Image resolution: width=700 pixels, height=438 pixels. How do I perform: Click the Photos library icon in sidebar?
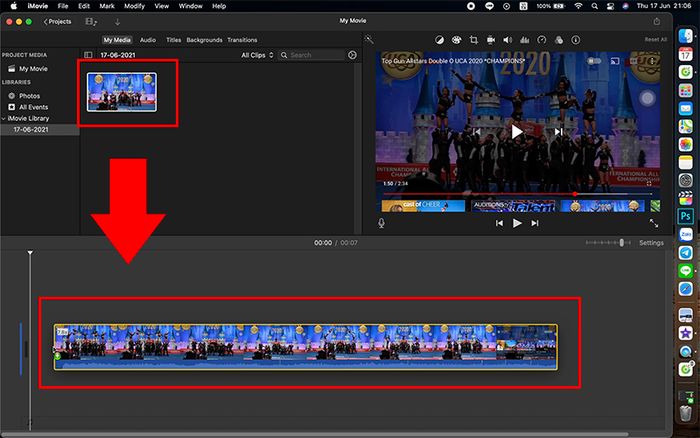[12, 96]
